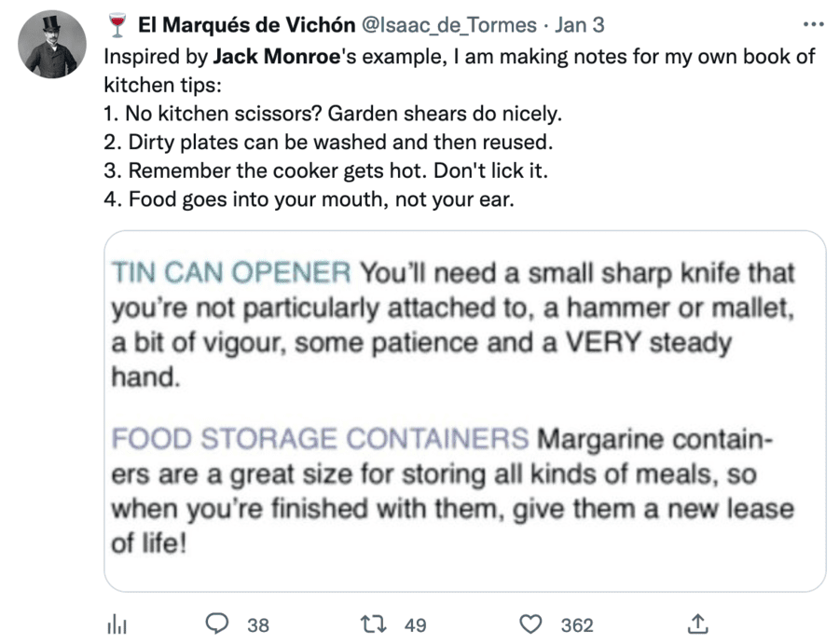
Task: Click the like count 362
Action: [x=577, y=625]
